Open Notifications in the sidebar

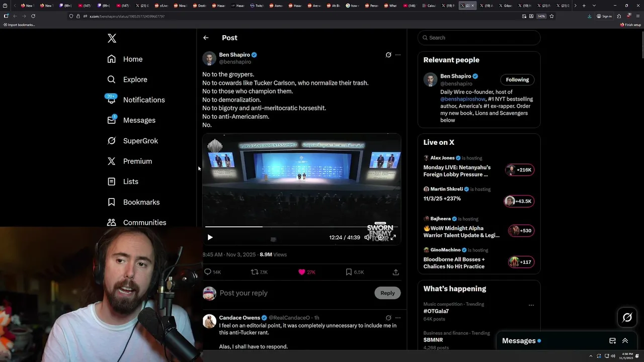[135, 100]
